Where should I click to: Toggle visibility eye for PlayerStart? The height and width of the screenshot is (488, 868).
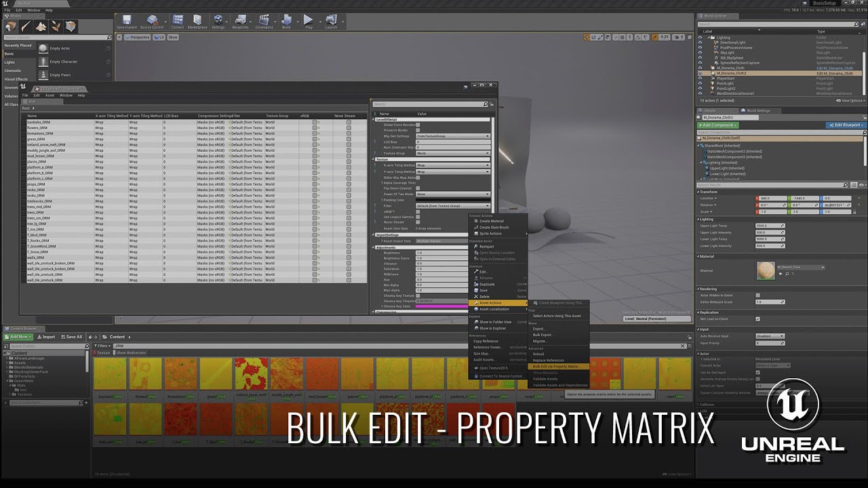tap(701, 79)
